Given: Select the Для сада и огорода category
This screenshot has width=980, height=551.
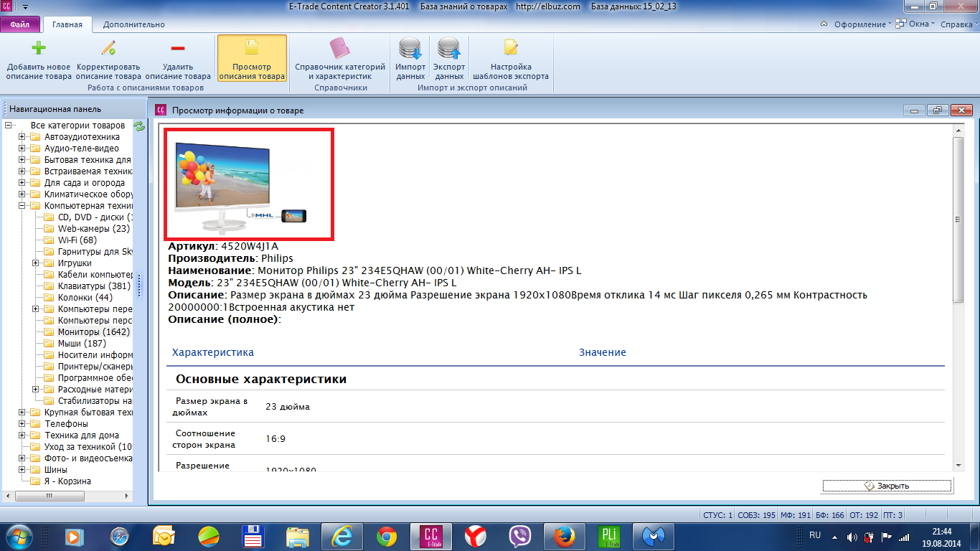Looking at the screenshot, I should (85, 183).
